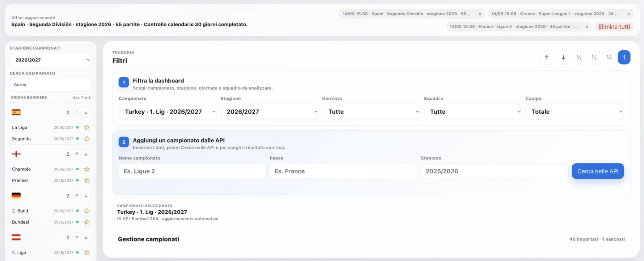The height and width of the screenshot is (261, 644).
Task: Dismiss France Ligue 3 notification chip
Action: click(587, 27)
